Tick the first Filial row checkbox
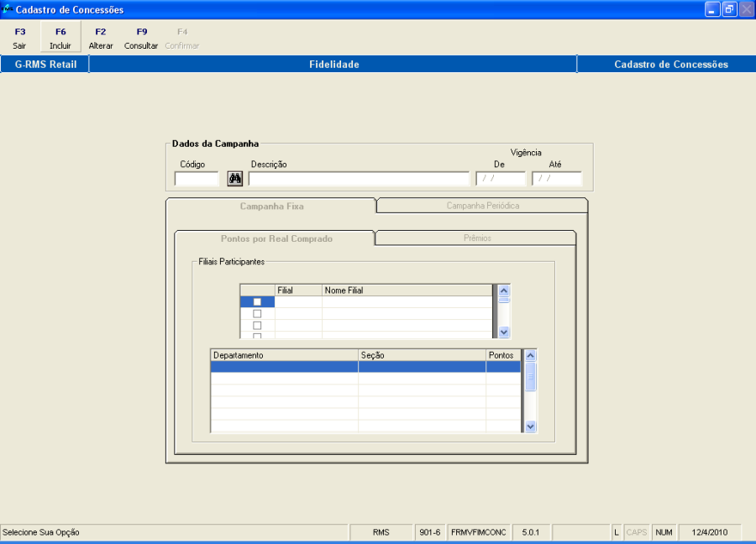Image resolution: width=756 pixels, height=544 pixels. (257, 301)
